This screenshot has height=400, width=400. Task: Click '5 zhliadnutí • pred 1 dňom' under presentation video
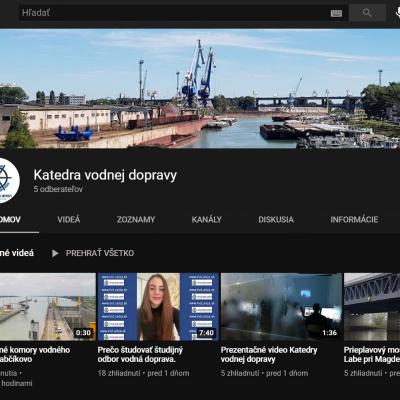point(264,373)
